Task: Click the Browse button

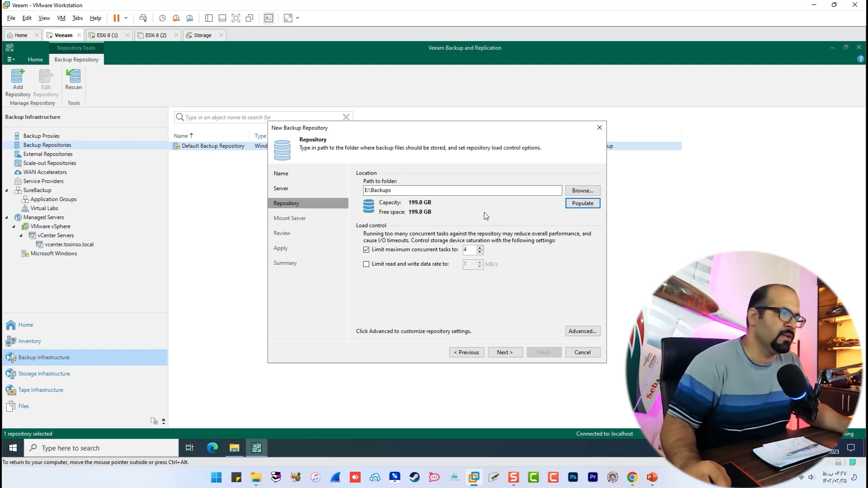Action: click(x=582, y=190)
